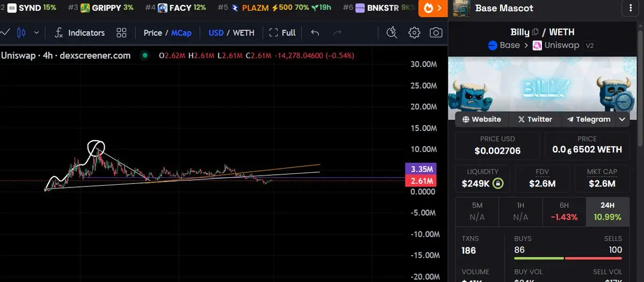
Task: Select the 24H timeframe tab
Action: (x=608, y=211)
